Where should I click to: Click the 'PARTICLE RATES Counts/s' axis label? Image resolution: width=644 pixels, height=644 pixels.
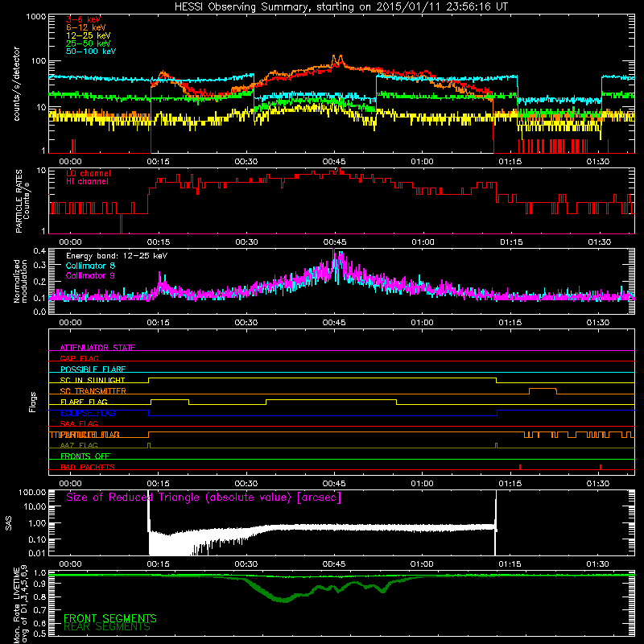23,200
